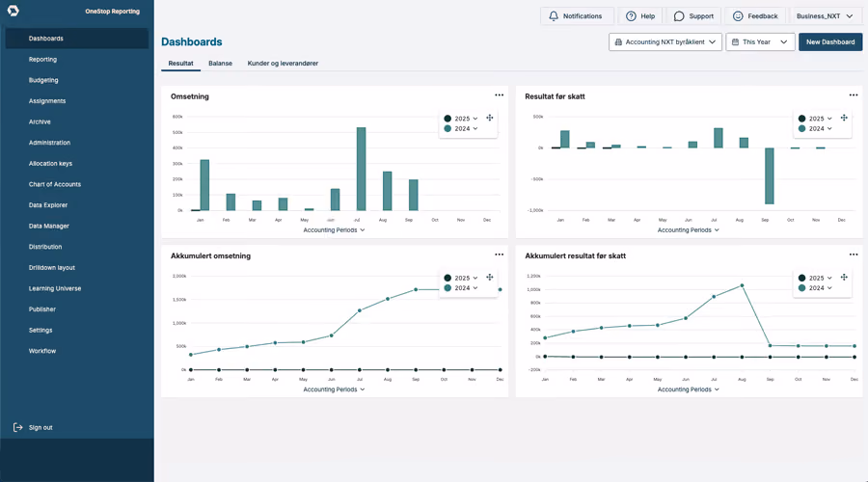Open Budgeting in the sidebar
This screenshot has height=482, width=868.
(x=43, y=80)
